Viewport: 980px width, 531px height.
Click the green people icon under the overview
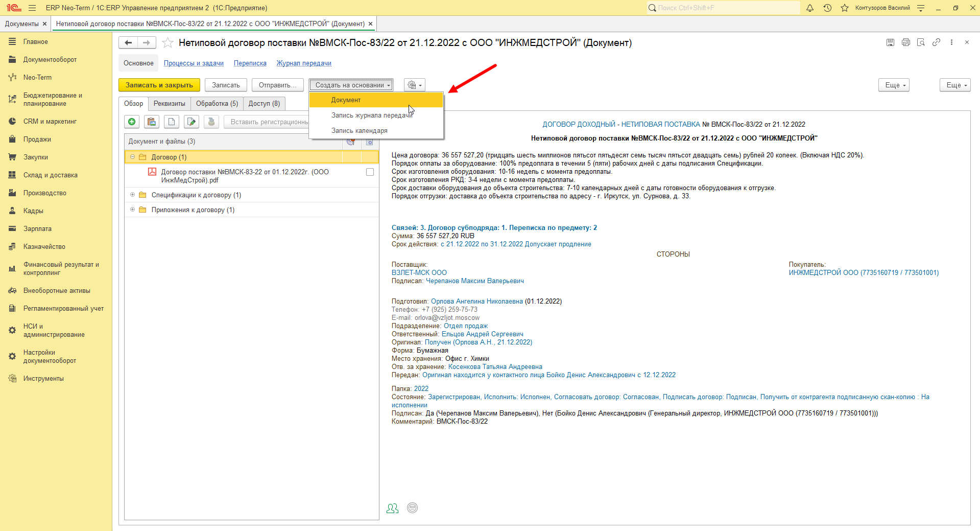(392, 508)
